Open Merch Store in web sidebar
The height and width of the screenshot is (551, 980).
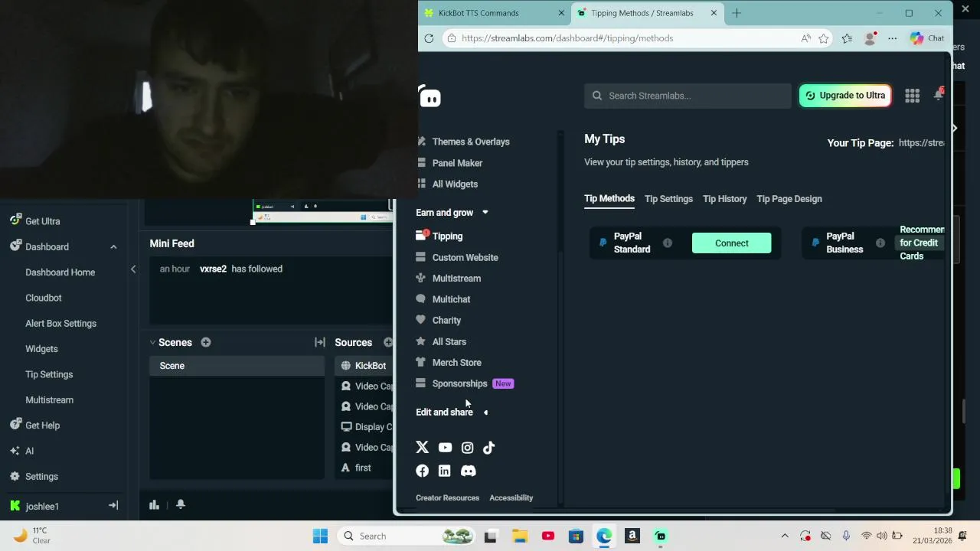456,363
